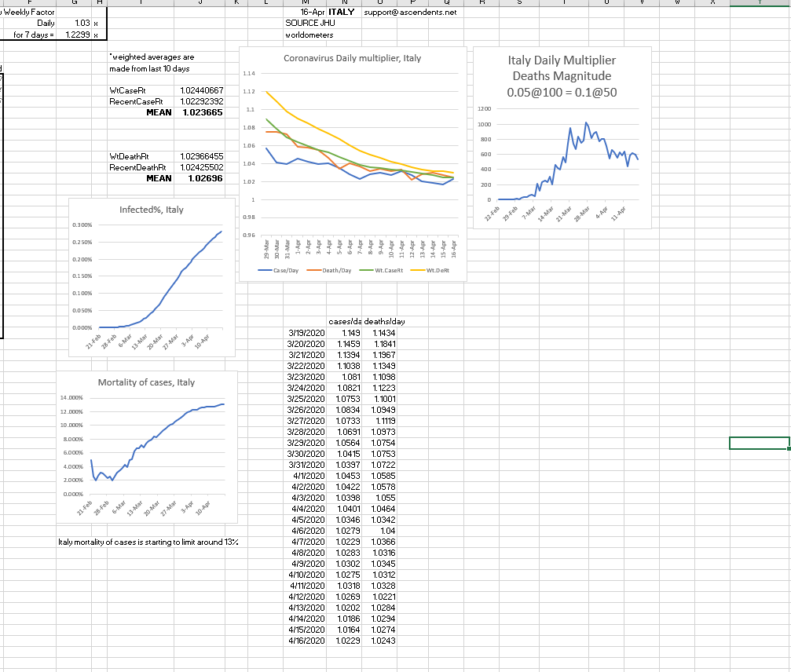Select the 4/16/2020 date cell
Screen dimensions: 791x672
point(306,641)
